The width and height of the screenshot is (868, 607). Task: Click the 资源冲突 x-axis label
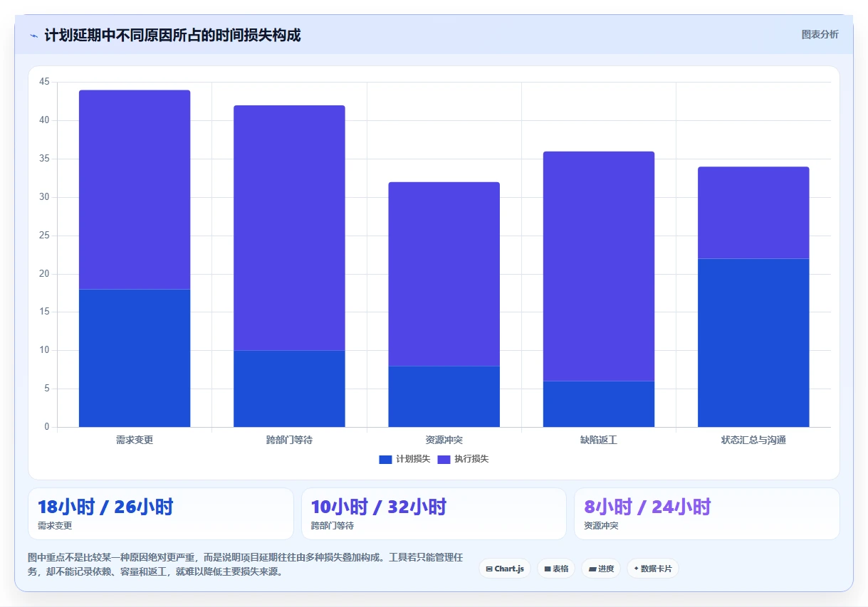(x=444, y=440)
